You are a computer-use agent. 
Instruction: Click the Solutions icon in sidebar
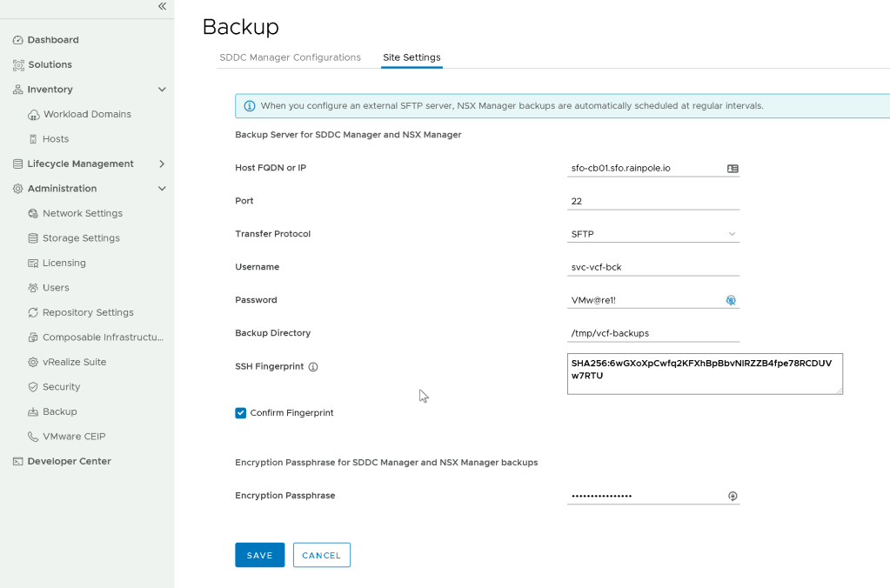(18, 65)
